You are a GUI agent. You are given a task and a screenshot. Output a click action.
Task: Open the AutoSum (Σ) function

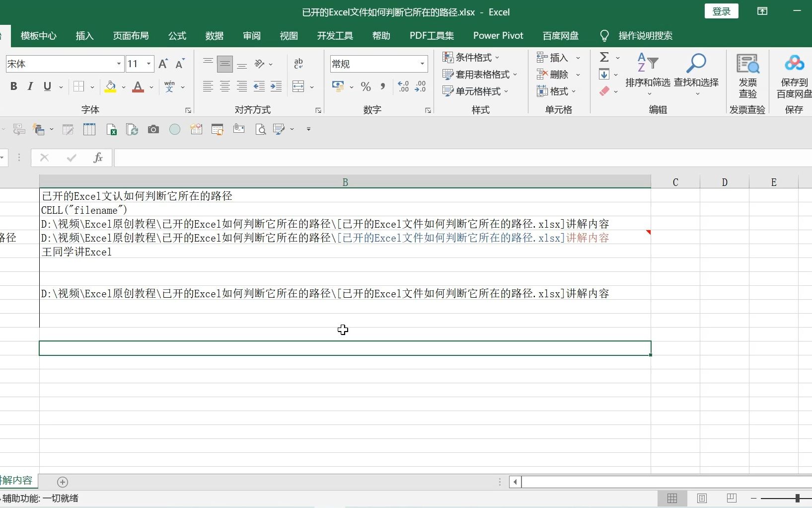pyautogui.click(x=605, y=57)
